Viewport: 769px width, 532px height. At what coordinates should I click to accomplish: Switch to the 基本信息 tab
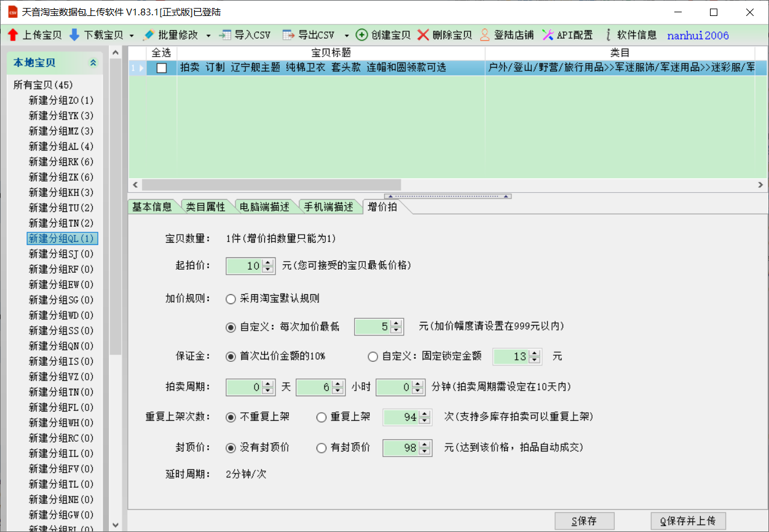pos(152,207)
